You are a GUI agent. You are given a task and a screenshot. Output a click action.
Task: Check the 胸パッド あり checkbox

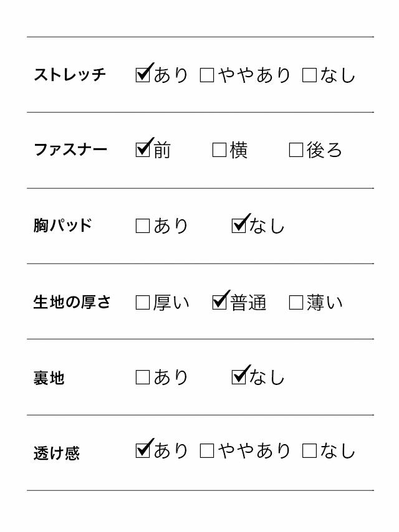[x=143, y=226]
